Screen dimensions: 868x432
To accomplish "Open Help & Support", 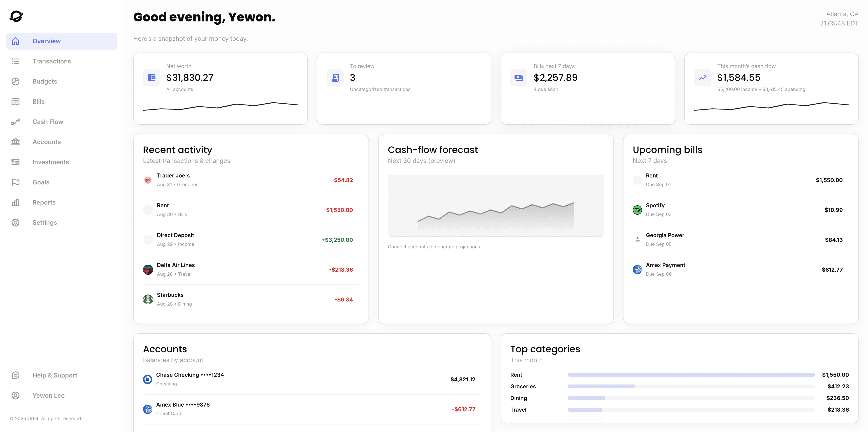I will click(54, 375).
